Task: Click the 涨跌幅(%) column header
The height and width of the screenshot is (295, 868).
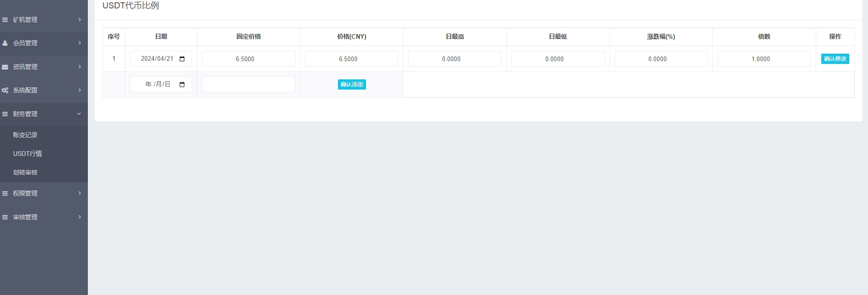Action: click(661, 36)
